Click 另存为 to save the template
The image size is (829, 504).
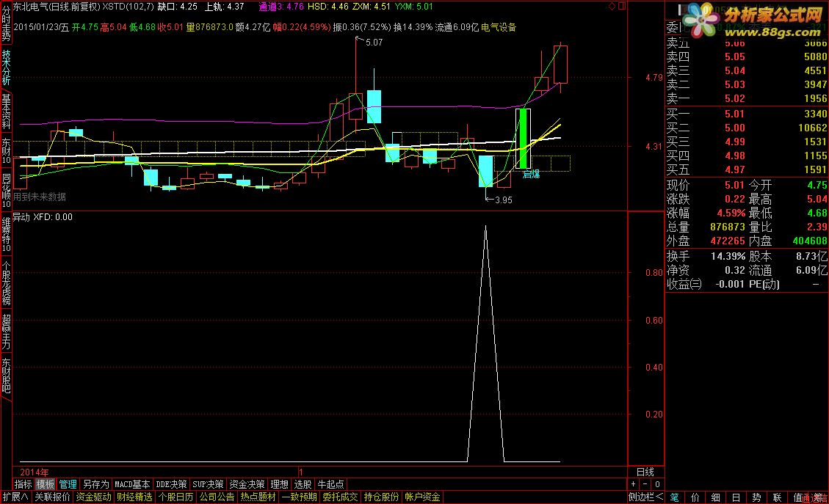pos(95,484)
